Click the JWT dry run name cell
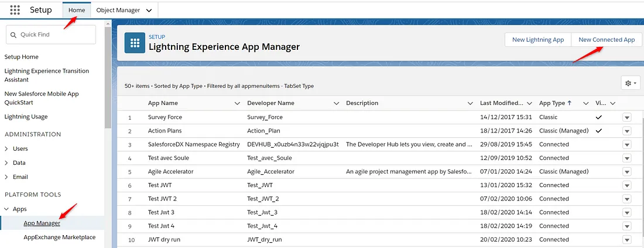Image resolution: width=644 pixels, height=248 pixels. coord(164,239)
